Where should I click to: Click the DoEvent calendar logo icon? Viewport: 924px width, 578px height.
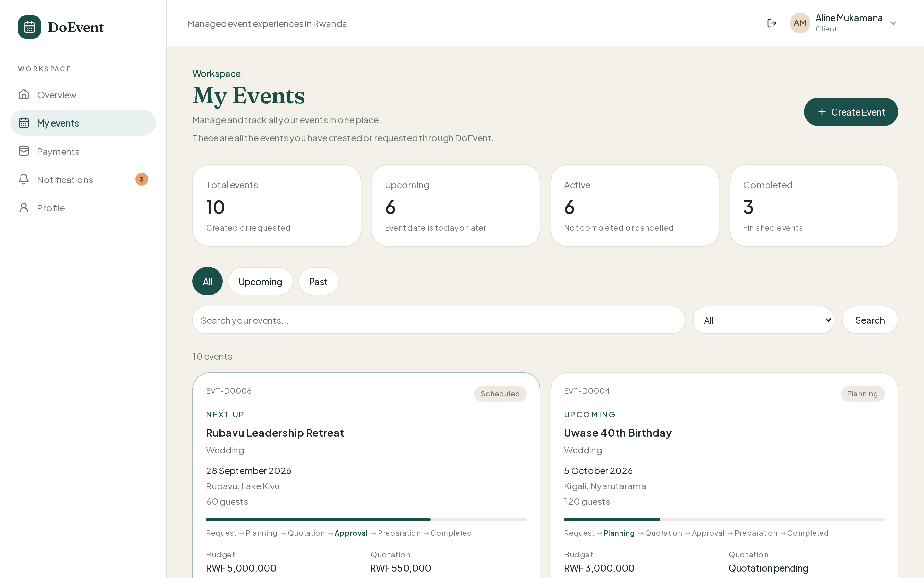[30, 27]
